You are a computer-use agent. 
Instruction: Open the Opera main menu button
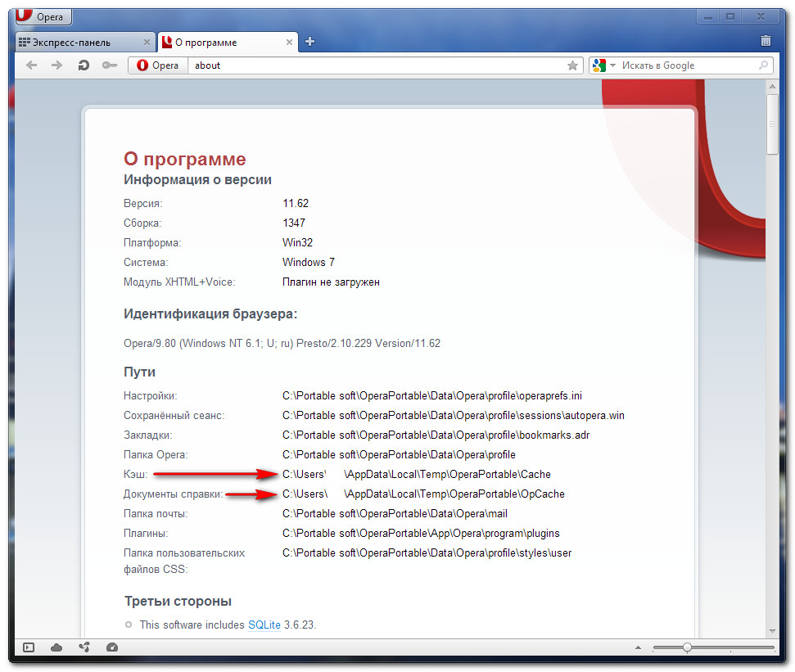click(x=43, y=16)
